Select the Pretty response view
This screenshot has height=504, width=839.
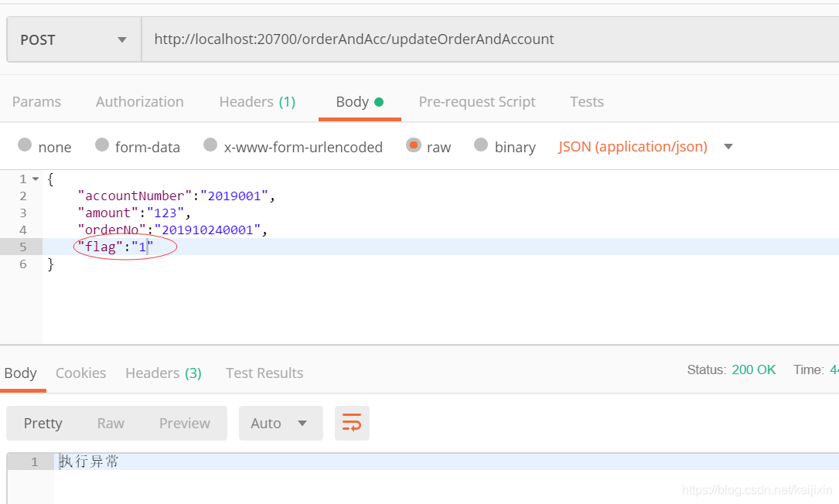click(43, 423)
